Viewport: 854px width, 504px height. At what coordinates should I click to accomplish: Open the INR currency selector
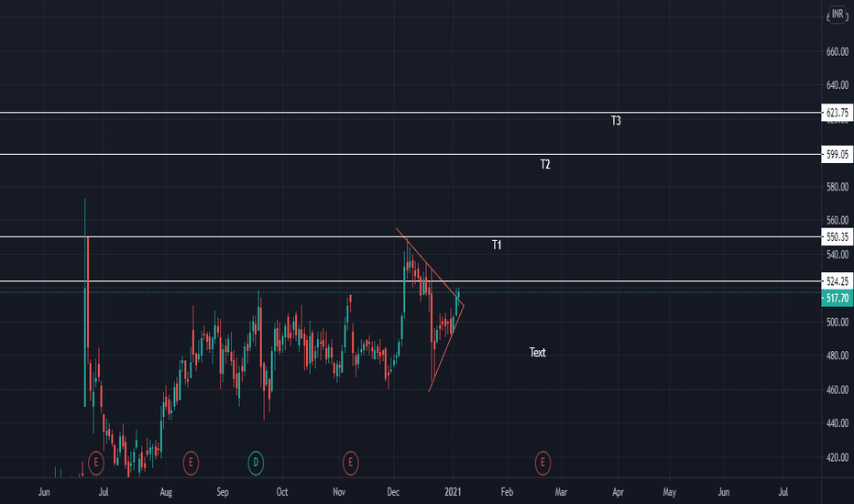[x=838, y=14]
